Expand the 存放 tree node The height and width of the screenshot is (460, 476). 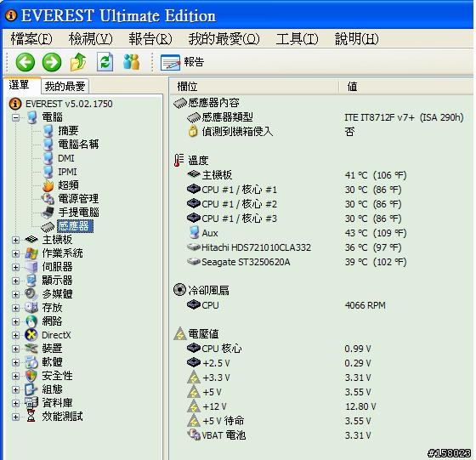[16, 308]
